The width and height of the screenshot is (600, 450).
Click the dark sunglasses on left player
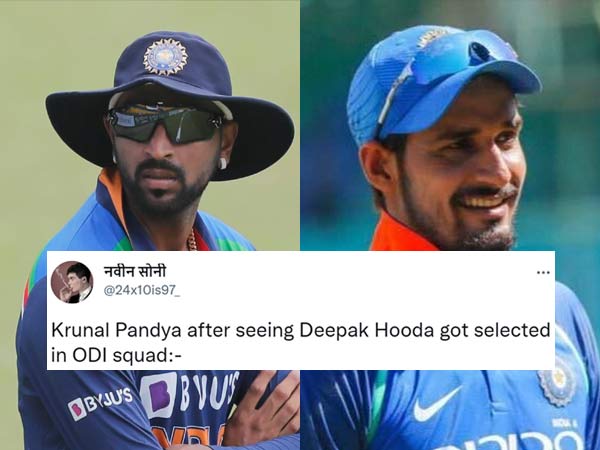(165, 123)
